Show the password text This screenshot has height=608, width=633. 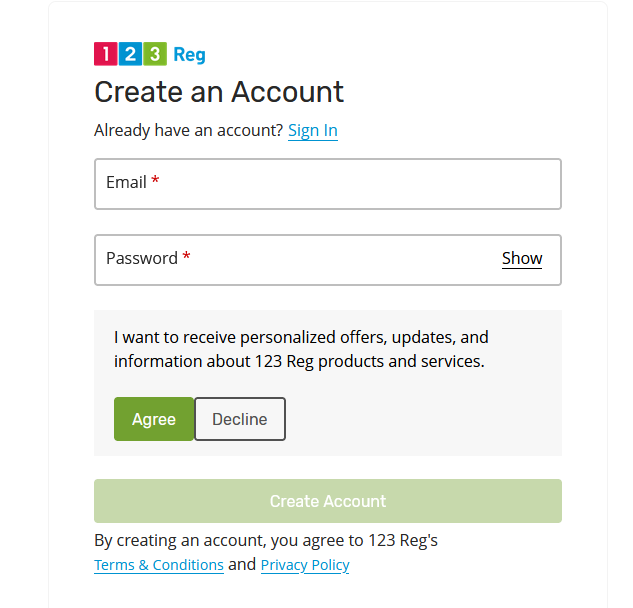522,258
